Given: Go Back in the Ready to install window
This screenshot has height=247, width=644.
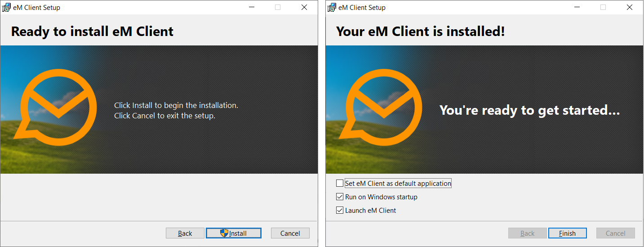Looking at the screenshot, I should pyautogui.click(x=185, y=233).
